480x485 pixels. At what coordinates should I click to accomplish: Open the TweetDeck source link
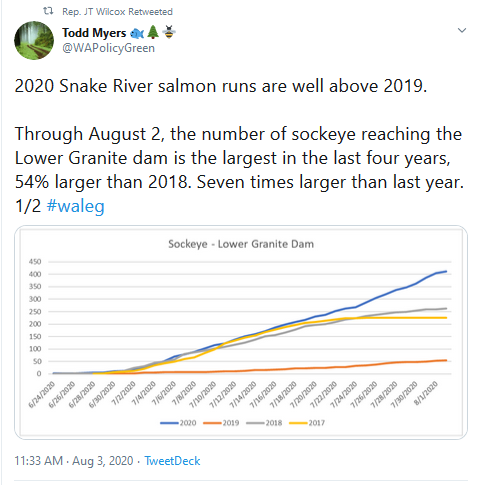pos(172,461)
